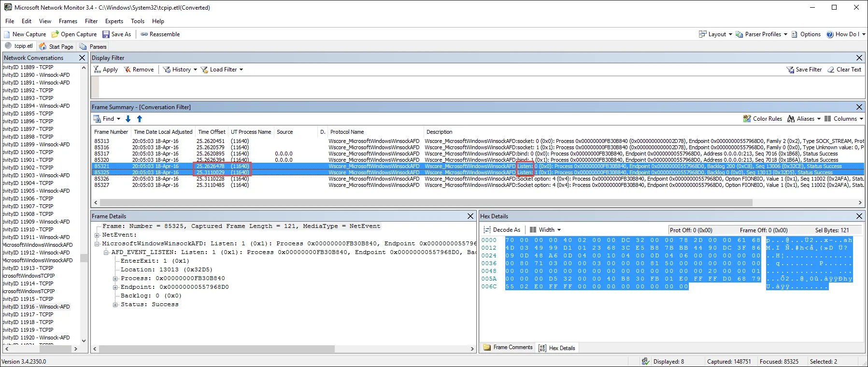Click the New Capture toolbar icon
Image resolution: width=868 pixels, height=367 pixels.
(x=7, y=34)
